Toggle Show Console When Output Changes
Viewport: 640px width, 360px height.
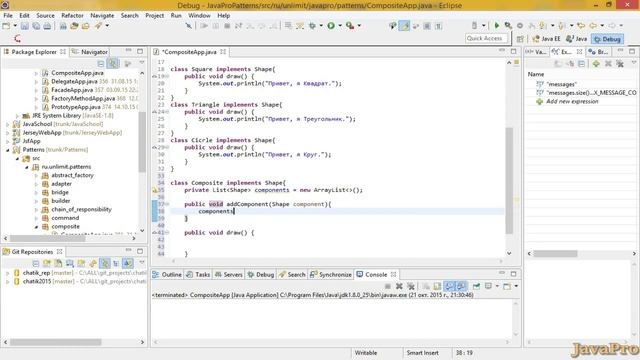click(x=449, y=286)
